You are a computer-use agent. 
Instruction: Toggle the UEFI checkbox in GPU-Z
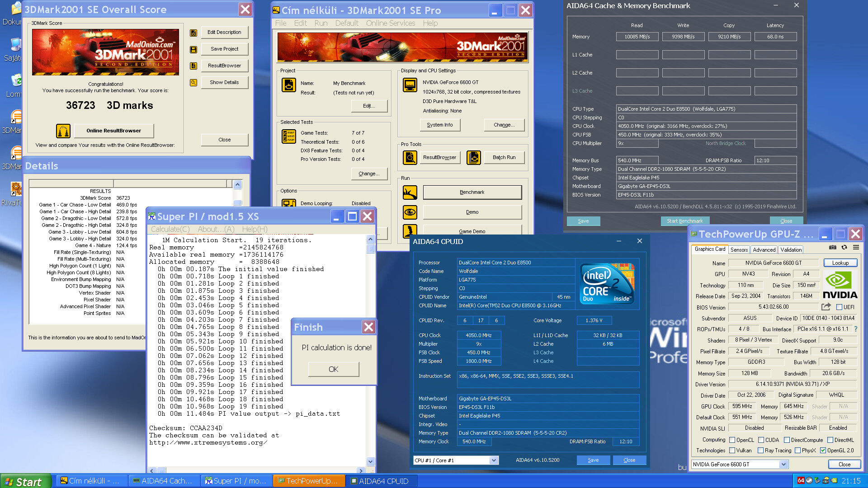pos(839,307)
